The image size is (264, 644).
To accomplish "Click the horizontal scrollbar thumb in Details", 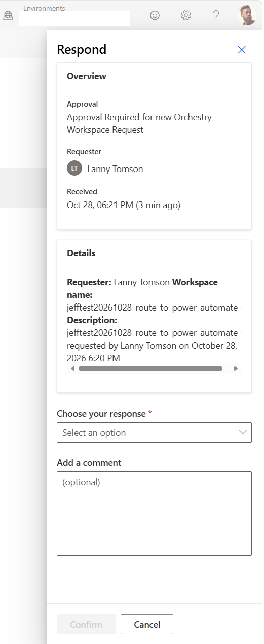I will 150,369.
